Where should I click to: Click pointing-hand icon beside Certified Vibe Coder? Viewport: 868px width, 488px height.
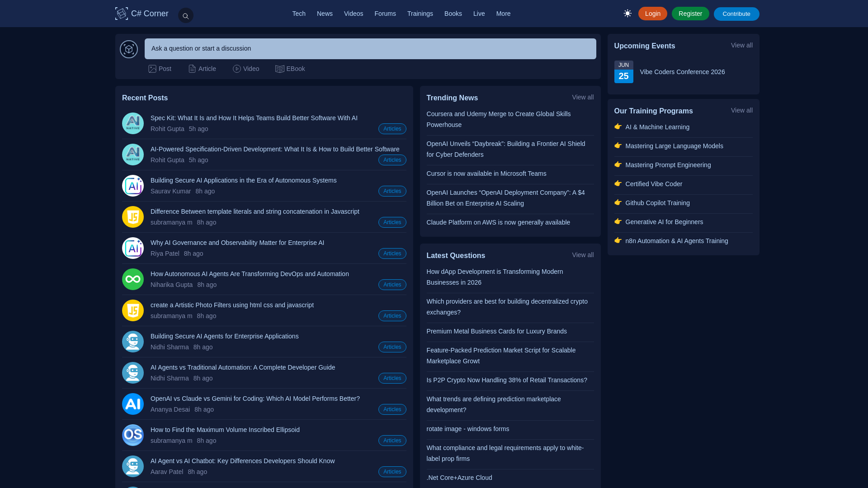coord(618,183)
